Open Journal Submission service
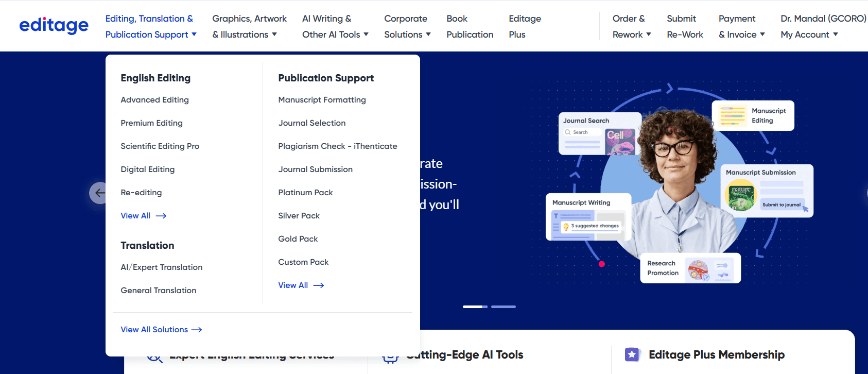 [316, 169]
